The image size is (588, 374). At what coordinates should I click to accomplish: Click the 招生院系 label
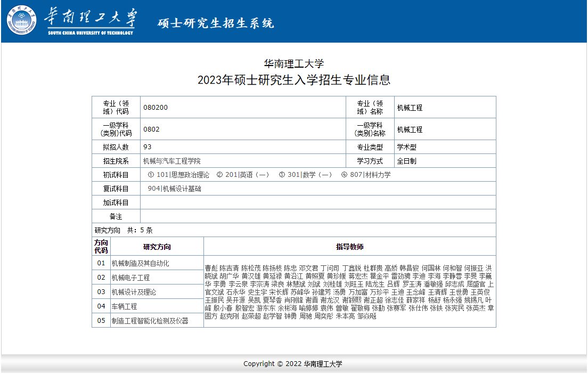pos(116,161)
